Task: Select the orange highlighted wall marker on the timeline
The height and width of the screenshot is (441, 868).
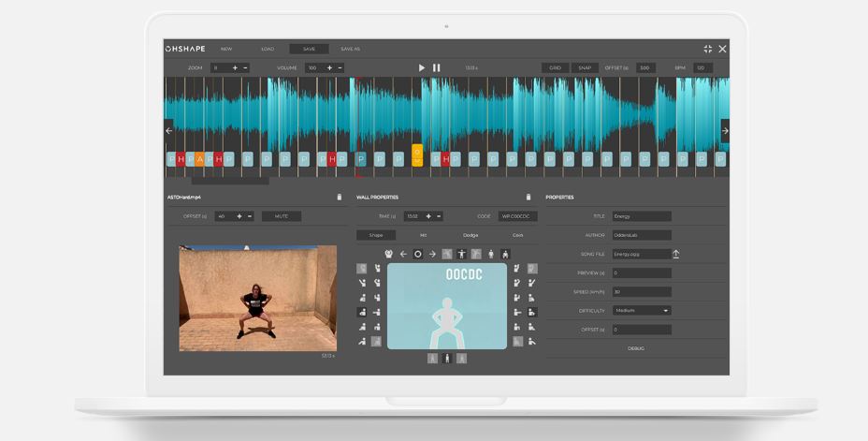Action: coord(417,154)
